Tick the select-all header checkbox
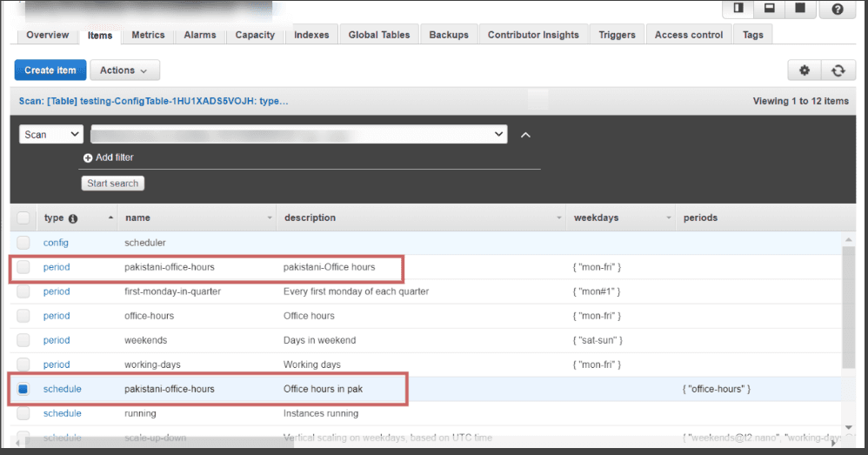This screenshot has width=868, height=455. pyautogui.click(x=23, y=218)
